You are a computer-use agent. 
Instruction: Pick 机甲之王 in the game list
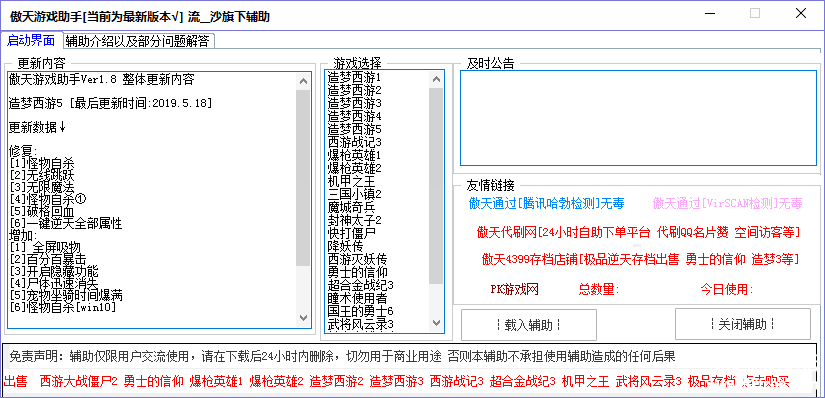(x=351, y=181)
